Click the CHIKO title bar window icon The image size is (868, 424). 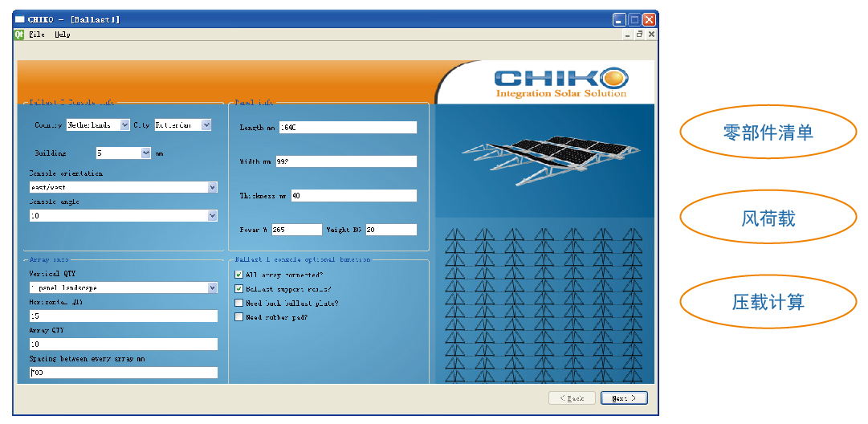[x=21, y=19]
